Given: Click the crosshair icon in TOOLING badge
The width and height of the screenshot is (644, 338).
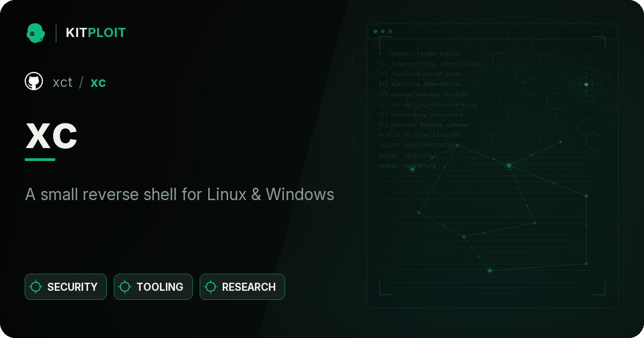Looking at the screenshot, I should pyautogui.click(x=125, y=287).
